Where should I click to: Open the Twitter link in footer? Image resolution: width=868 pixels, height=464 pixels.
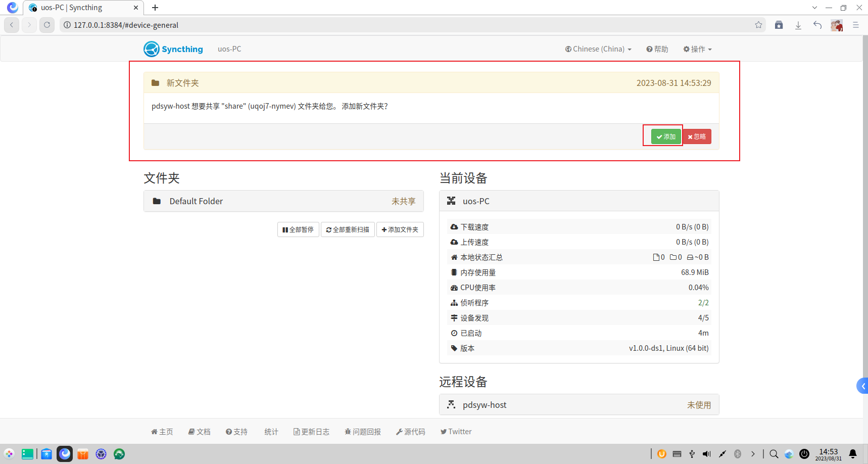[x=456, y=432]
